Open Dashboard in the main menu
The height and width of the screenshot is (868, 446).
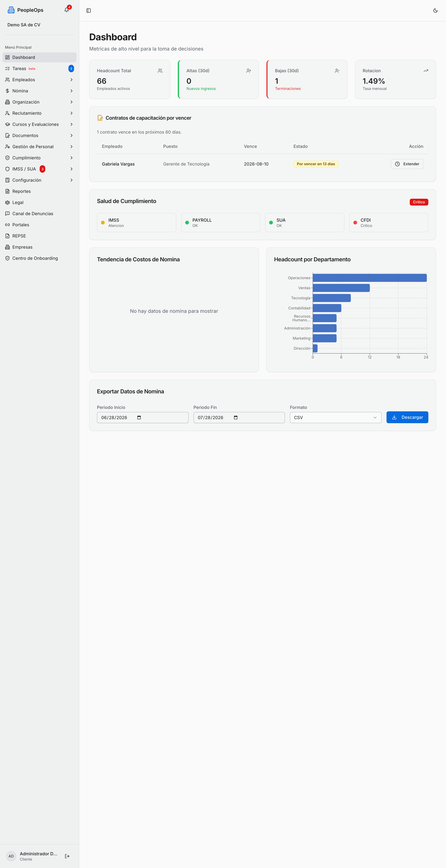click(39, 57)
